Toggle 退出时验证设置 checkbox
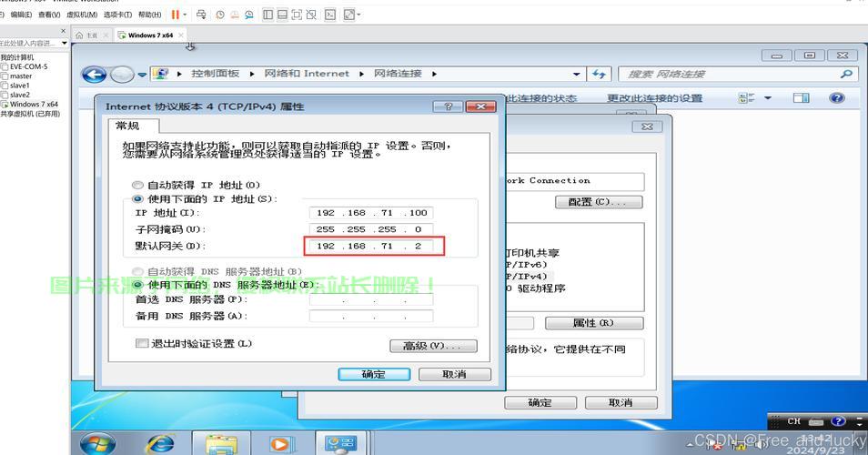The height and width of the screenshot is (455, 868). point(142,343)
